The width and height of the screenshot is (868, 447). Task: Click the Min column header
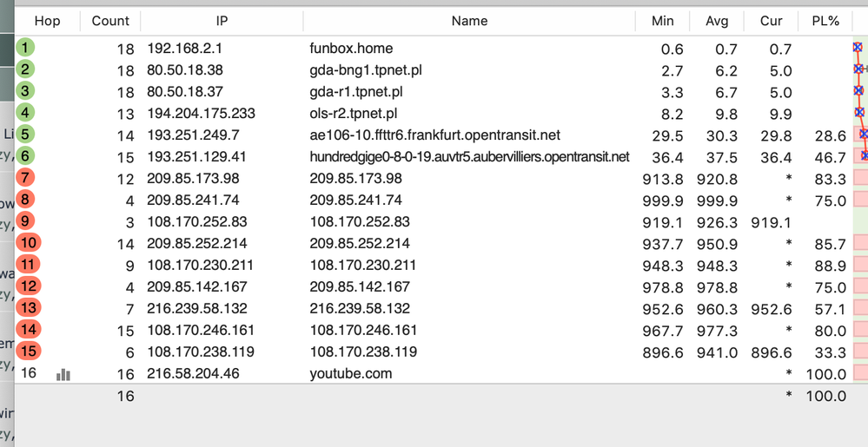tap(663, 21)
